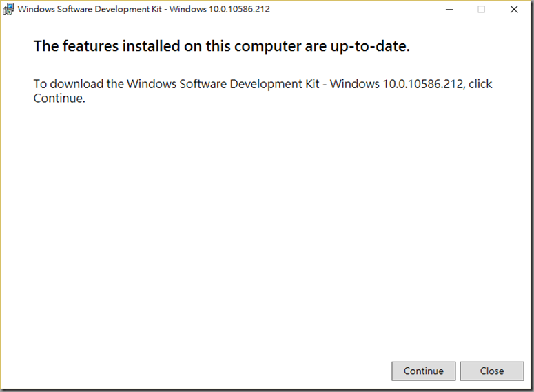This screenshot has height=392, width=534.
Task: Click the 'features installed' heading text
Action: (x=222, y=46)
